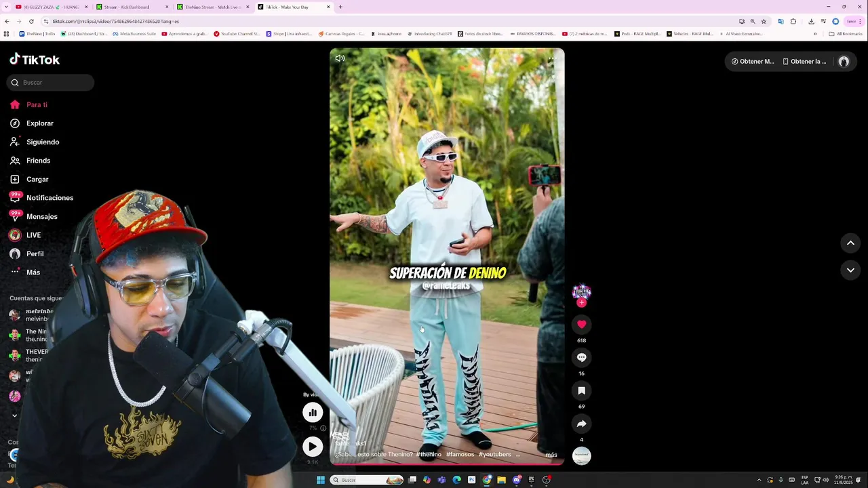
Task: Focus the Buscar search field in TikTok
Action: (x=51, y=83)
